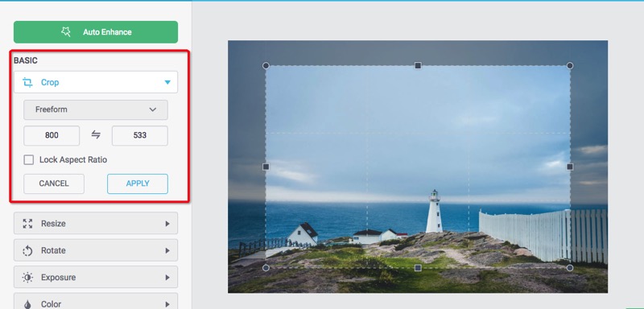Click the Exposure sun icon
644x309 pixels.
(x=27, y=278)
